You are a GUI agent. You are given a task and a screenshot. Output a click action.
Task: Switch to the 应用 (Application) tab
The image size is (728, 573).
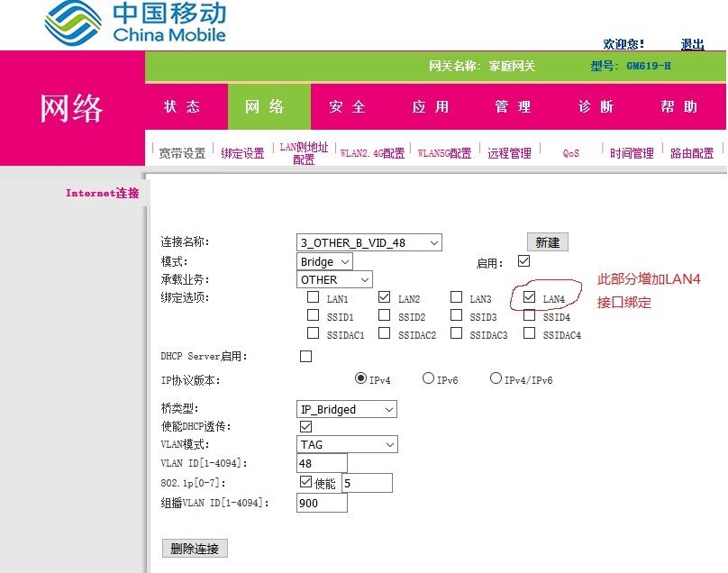(431, 106)
